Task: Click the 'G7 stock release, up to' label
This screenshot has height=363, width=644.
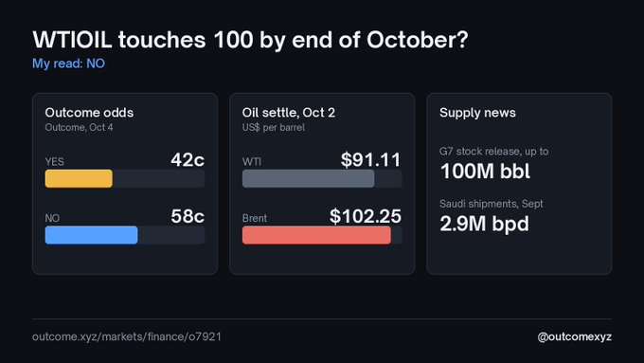Action: coord(493,152)
